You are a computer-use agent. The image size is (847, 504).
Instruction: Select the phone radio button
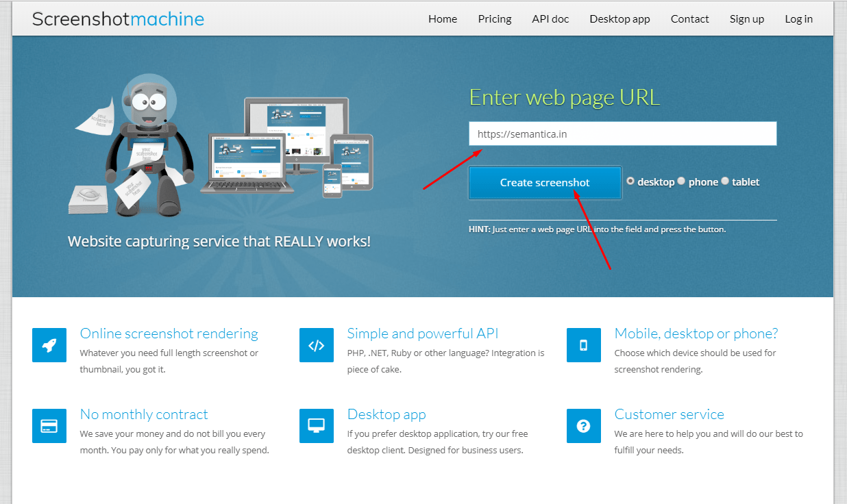[x=681, y=181]
